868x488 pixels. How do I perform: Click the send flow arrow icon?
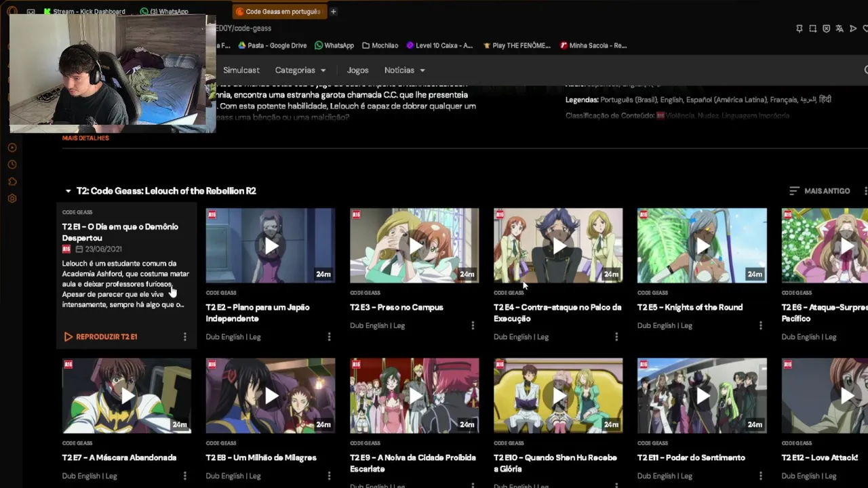click(x=853, y=28)
